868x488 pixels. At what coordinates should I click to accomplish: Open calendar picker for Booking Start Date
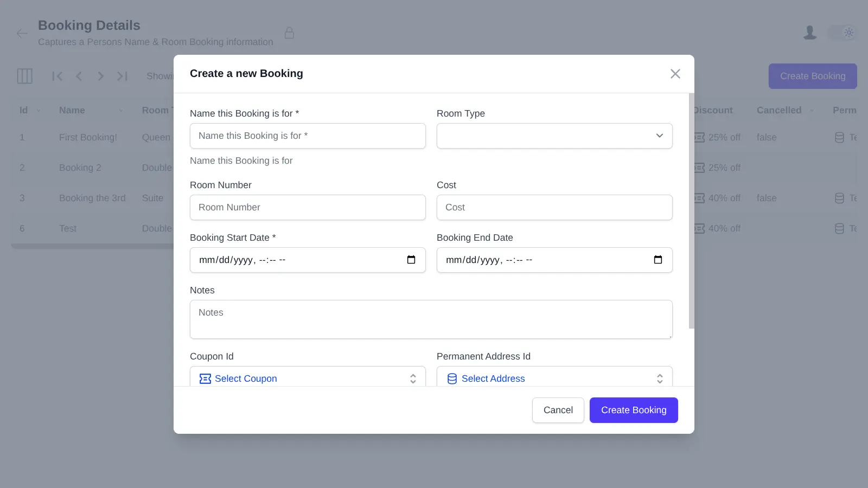(x=411, y=260)
